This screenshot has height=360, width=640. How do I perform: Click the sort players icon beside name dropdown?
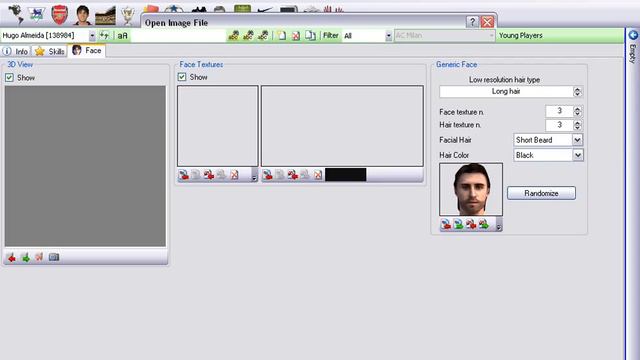point(104,36)
